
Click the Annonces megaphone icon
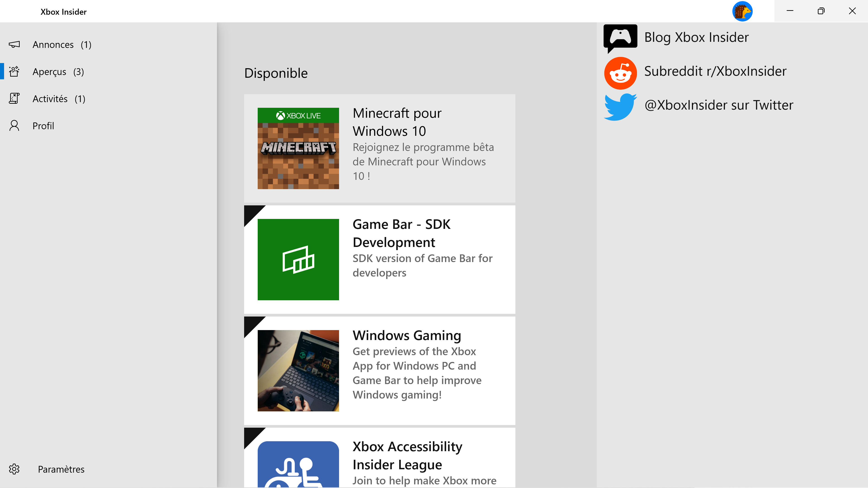14,45
